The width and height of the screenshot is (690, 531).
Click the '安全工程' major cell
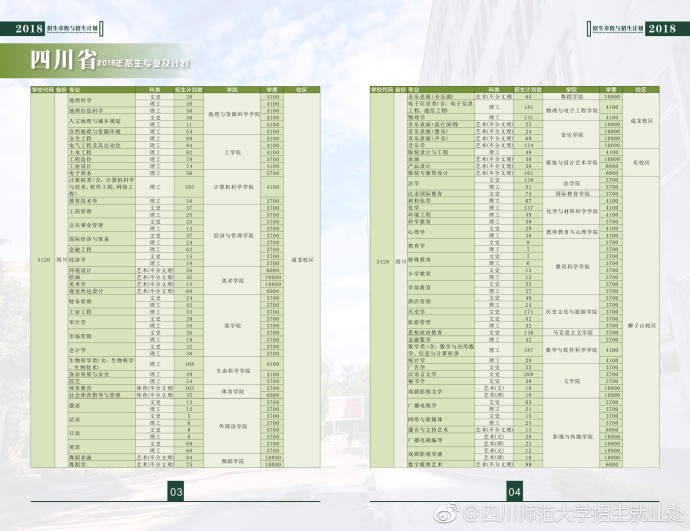pos(102,139)
